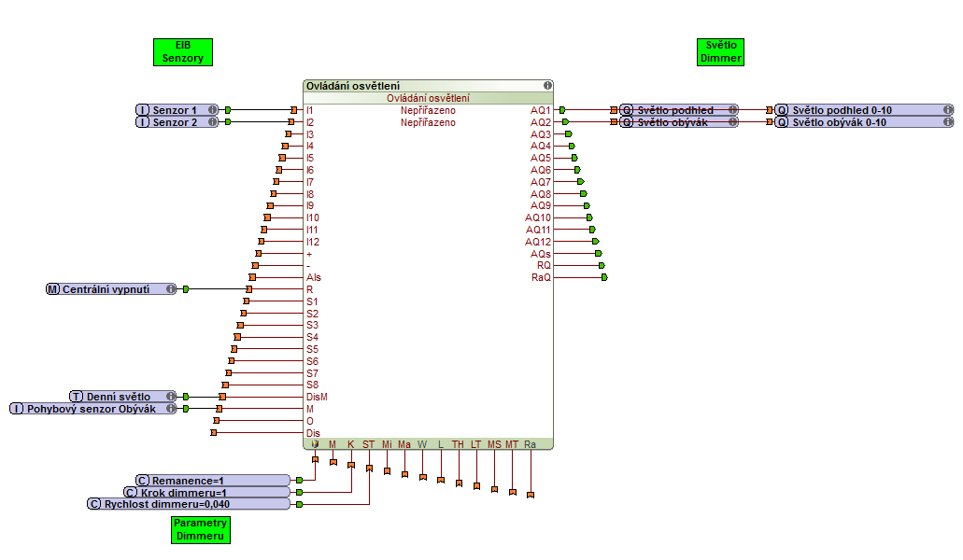
Task: Click the AQ3 output label on block
Action: tap(540, 134)
